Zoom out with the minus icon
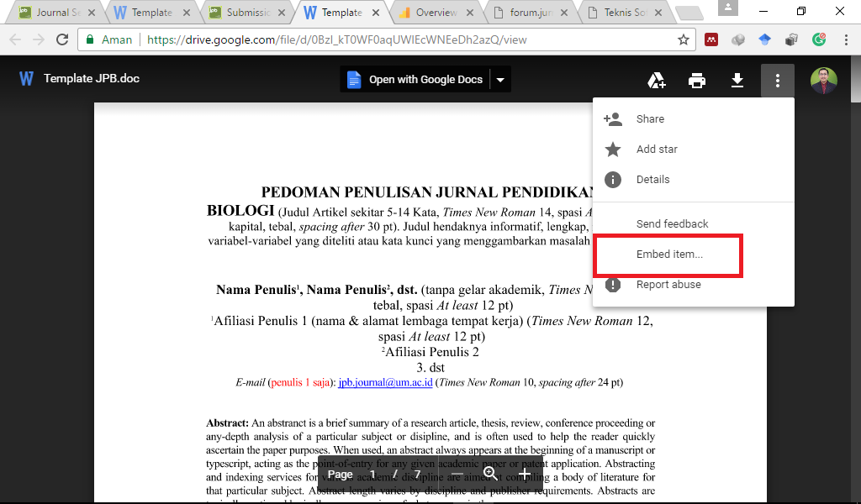This screenshot has width=861, height=504. [457, 474]
